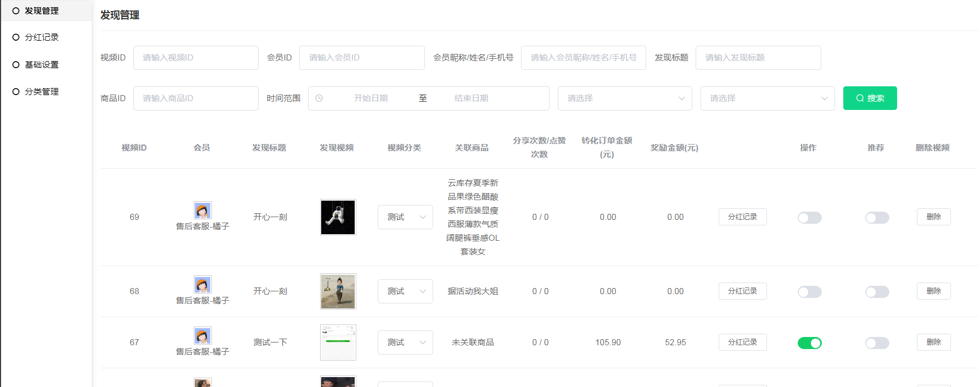Image resolution: width=980 pixels, height=387 pixels.
Task: Open video thumbnail for row 68
Action: pos(338,291)
